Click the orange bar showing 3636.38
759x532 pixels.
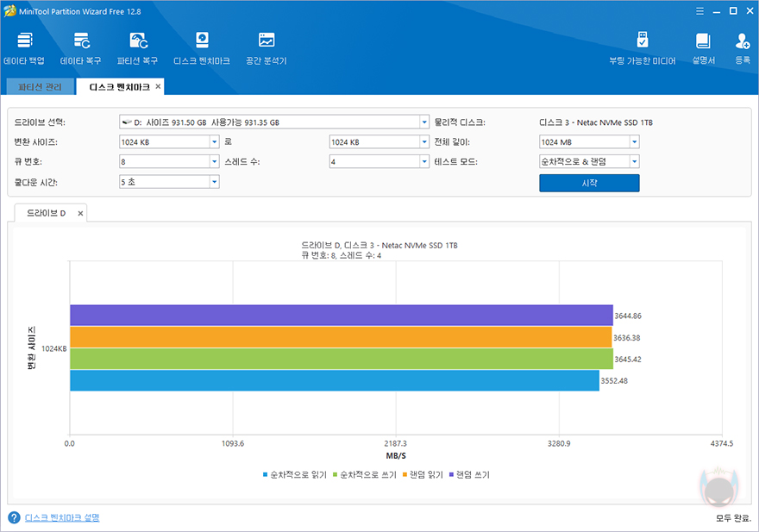pos(341,337)
